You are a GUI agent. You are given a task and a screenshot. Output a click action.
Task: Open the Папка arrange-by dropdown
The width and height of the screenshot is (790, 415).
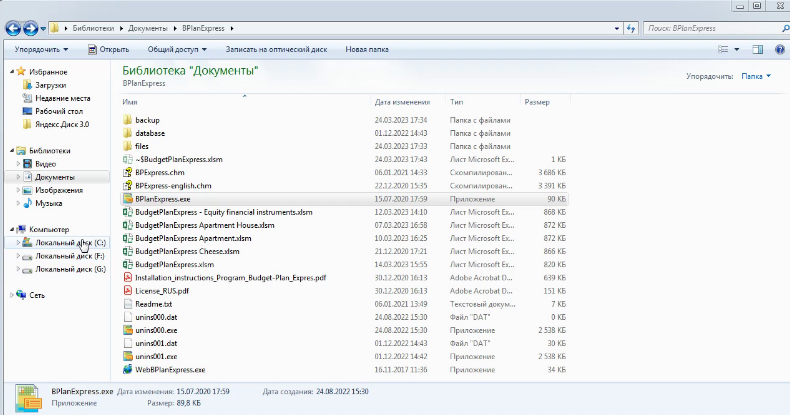point(756,76)
